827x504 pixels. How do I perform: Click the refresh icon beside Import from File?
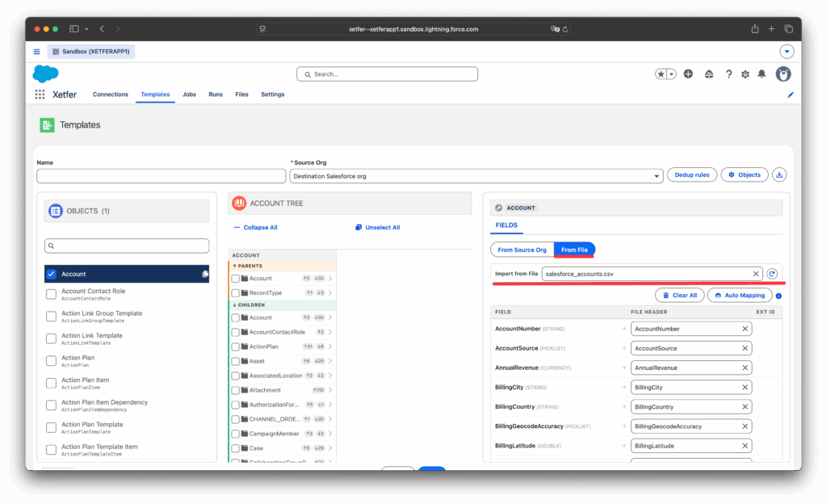tap(772, 274)
